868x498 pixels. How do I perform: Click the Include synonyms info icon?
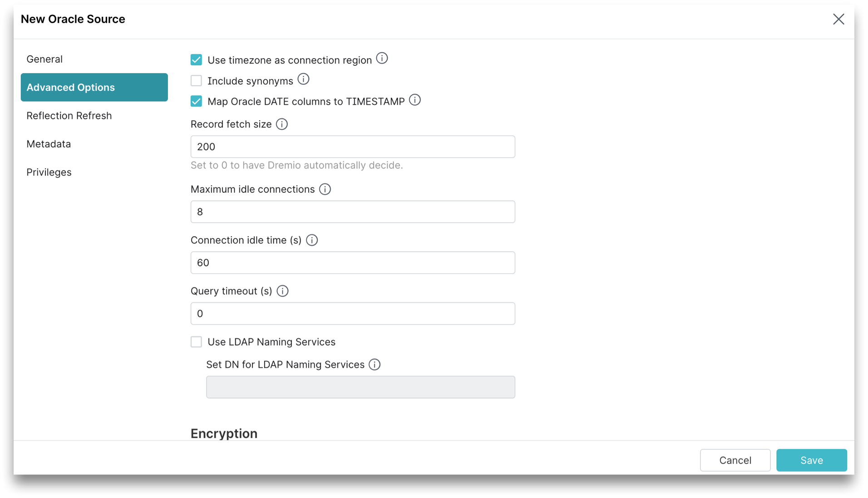(303, 79)
